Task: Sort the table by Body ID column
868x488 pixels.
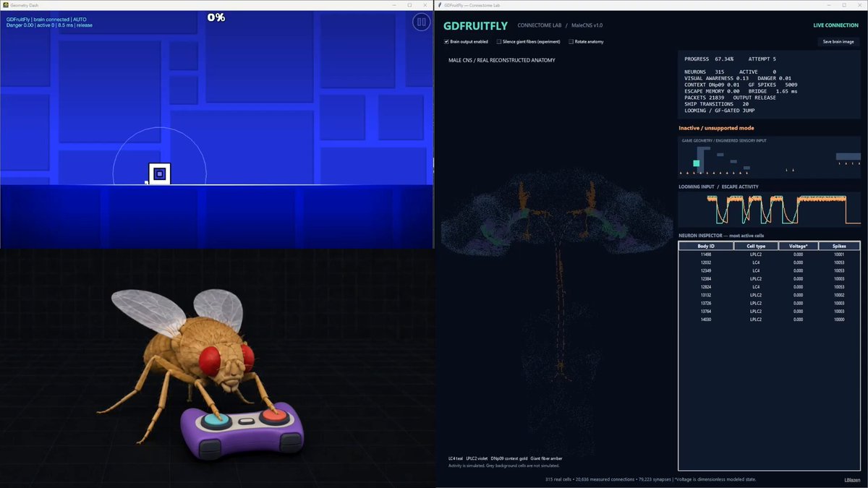Action: (706, 247)
